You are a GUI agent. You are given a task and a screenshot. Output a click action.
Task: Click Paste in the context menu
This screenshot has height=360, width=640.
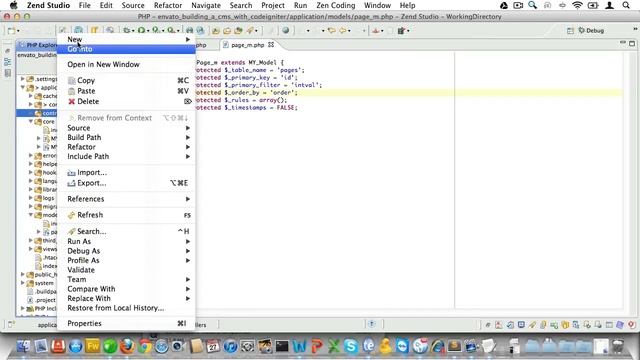point(126,91)
